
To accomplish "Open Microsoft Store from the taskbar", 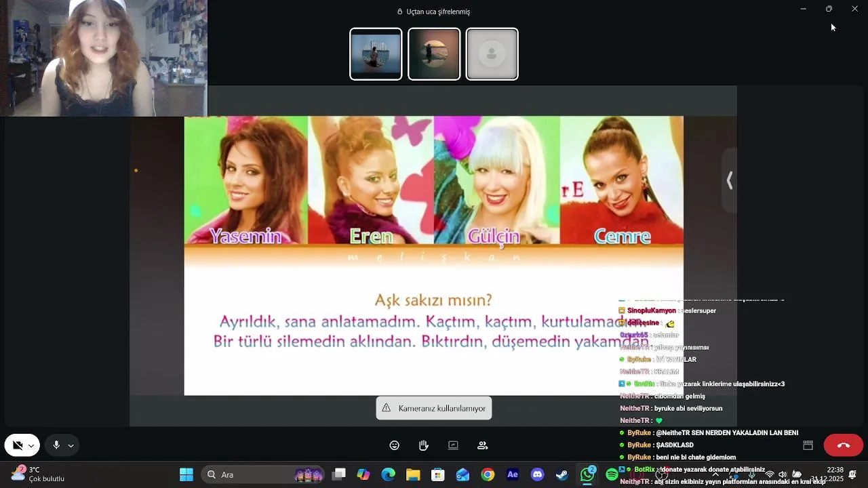I will 438,474.
